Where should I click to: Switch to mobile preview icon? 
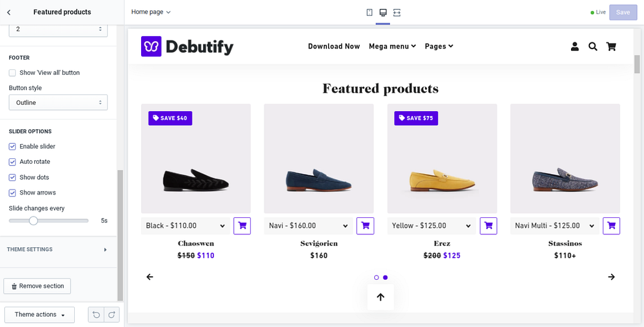click(369, 12)
